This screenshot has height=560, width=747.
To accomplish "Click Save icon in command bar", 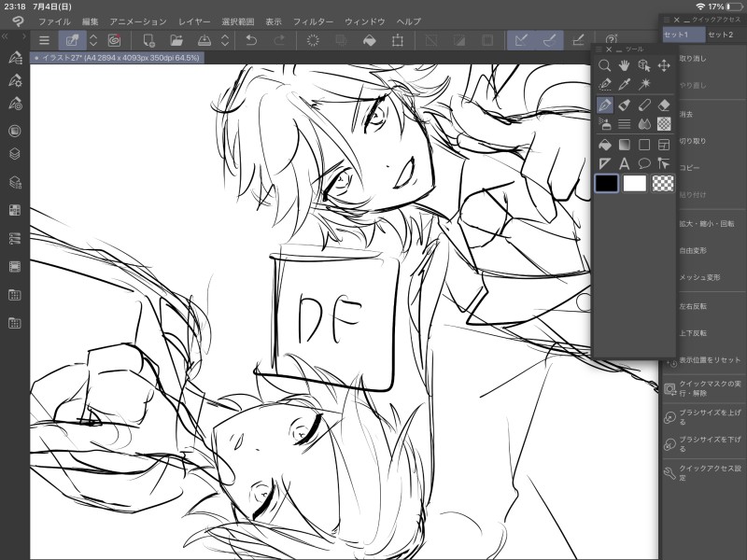I will [x=204, y=40].
